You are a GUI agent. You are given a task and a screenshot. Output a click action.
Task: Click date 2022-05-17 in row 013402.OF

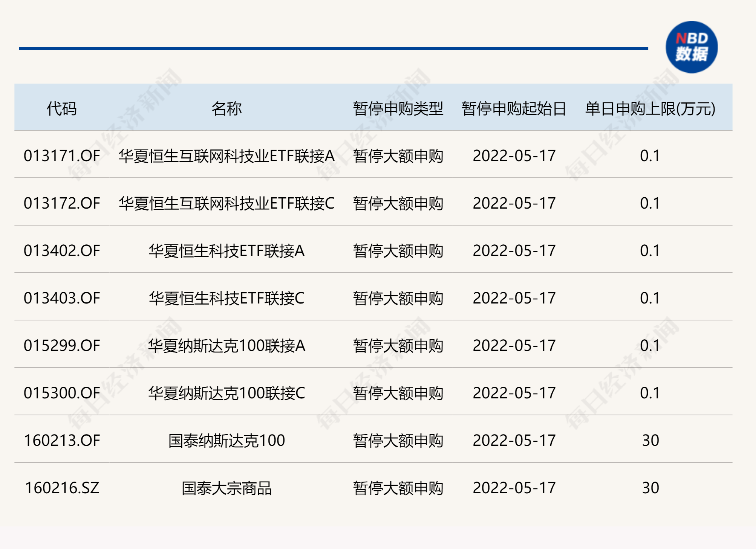(x=514, y=251)
